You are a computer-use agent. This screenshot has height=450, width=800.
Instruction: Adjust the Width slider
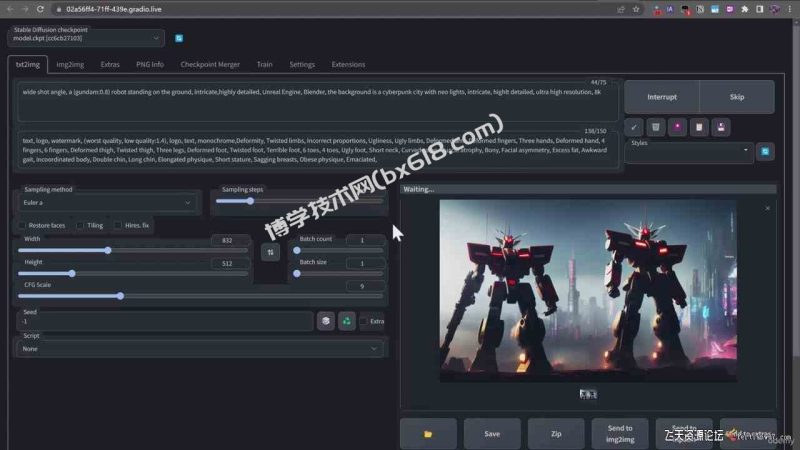[133, 251]
